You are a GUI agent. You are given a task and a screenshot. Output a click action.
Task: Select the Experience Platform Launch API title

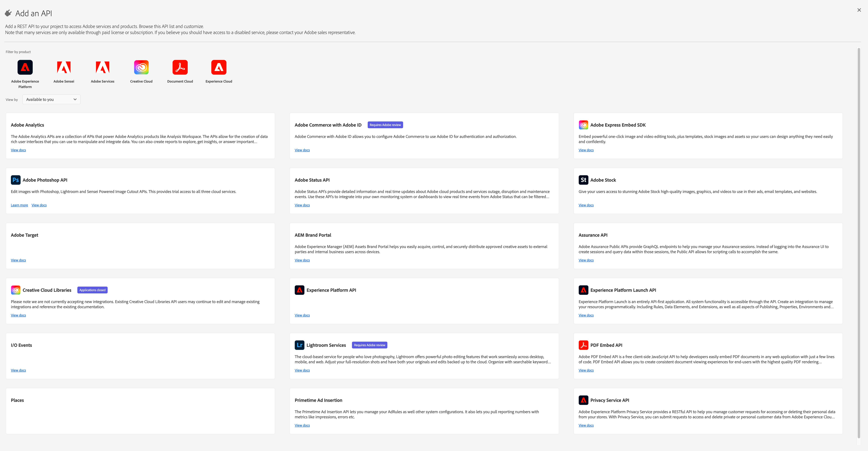(623, 290)
